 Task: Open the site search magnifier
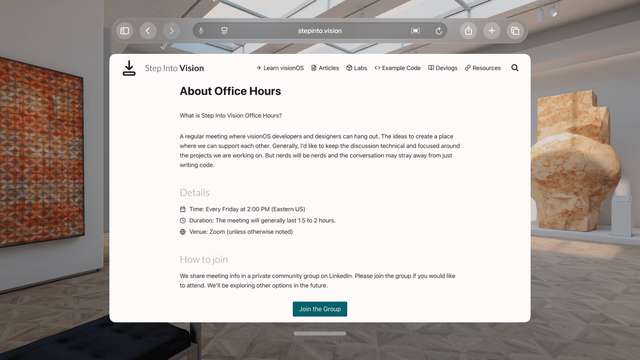(515, 68)
